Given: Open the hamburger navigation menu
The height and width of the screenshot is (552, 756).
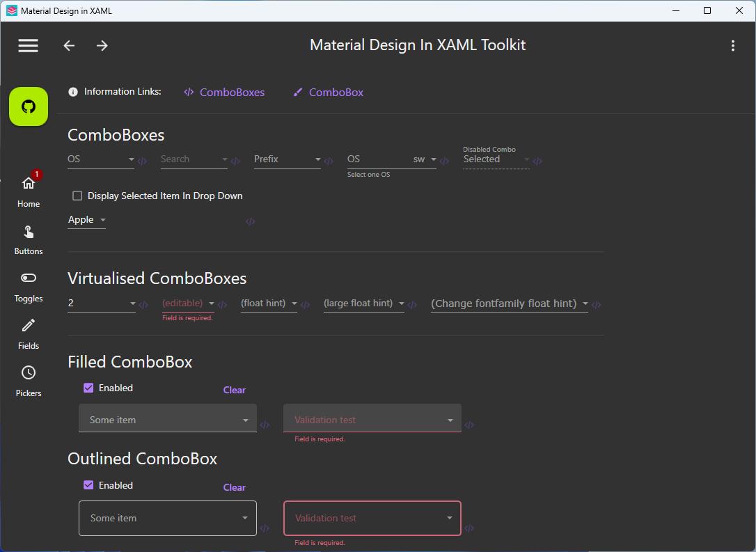Looking at the screenshot, I should point(29,45).
